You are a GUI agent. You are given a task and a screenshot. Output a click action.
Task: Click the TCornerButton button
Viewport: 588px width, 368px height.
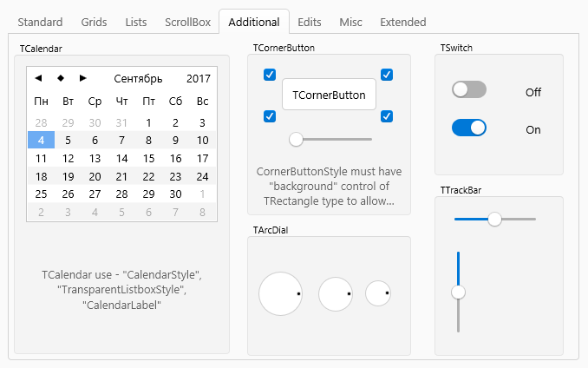[x=329, y=95]
